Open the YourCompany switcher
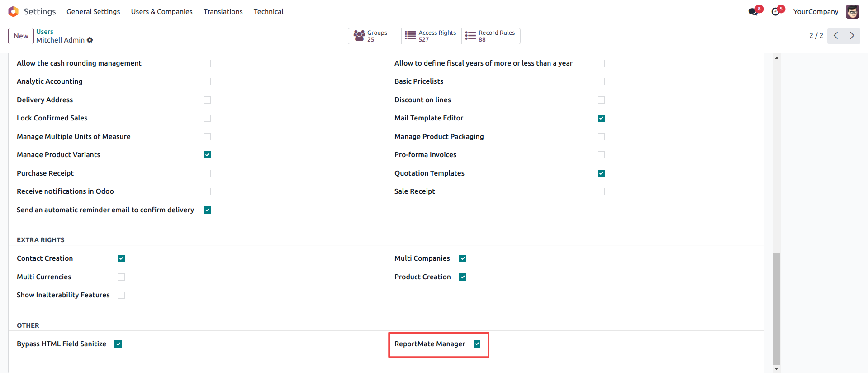Screen dimensions: 868x373 point(816,12)
